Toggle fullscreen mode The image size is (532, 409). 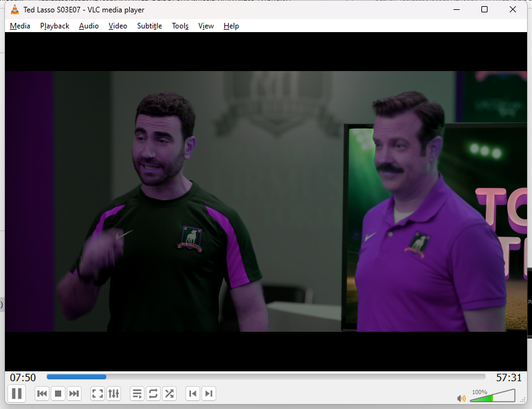coord(97,394)
